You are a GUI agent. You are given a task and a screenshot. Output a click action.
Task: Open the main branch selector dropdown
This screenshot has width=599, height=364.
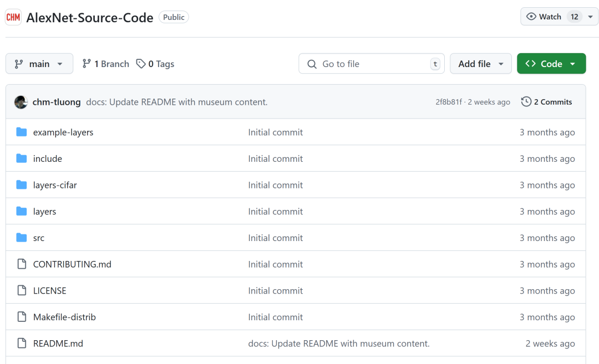(39, 64)
